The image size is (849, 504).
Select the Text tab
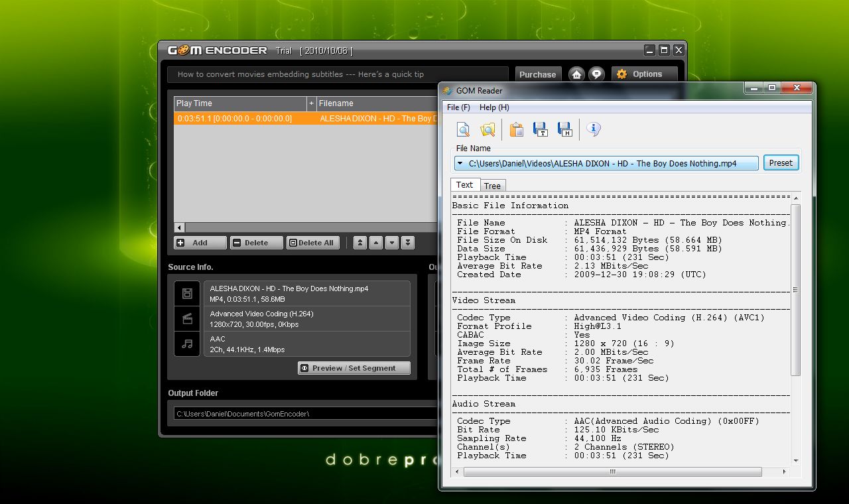[464, 185]
